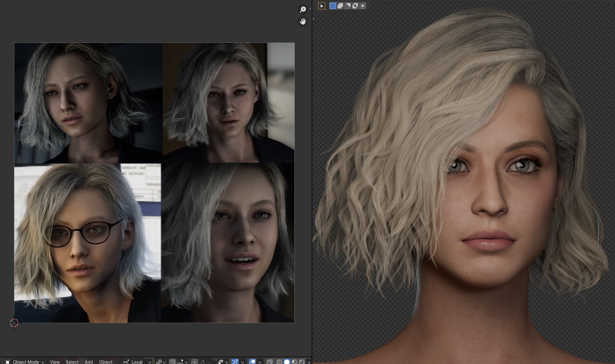Choose the Intersect selection mode

pos(362,6)
